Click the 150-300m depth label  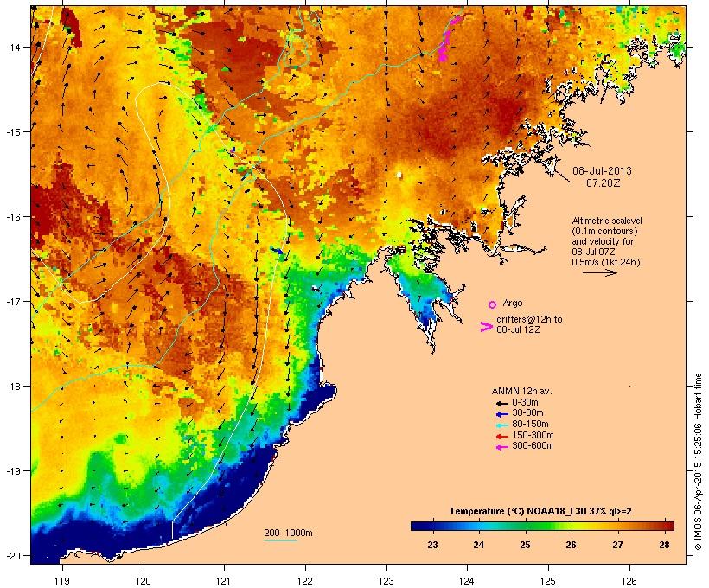533,435
